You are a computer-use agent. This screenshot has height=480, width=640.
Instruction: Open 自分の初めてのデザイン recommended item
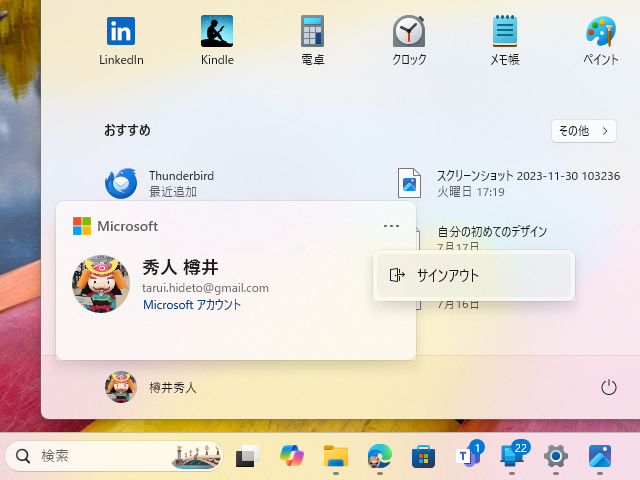coord(492,231)
